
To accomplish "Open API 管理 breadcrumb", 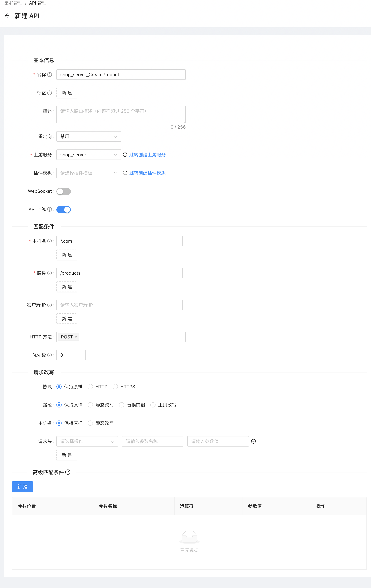I will point(38,3).
